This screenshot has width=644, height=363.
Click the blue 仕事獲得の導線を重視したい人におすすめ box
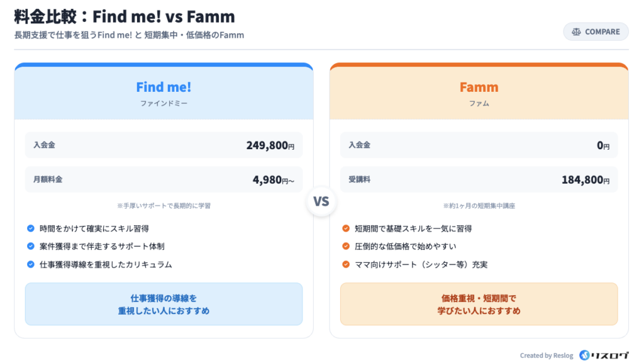[x=164, y=304]
